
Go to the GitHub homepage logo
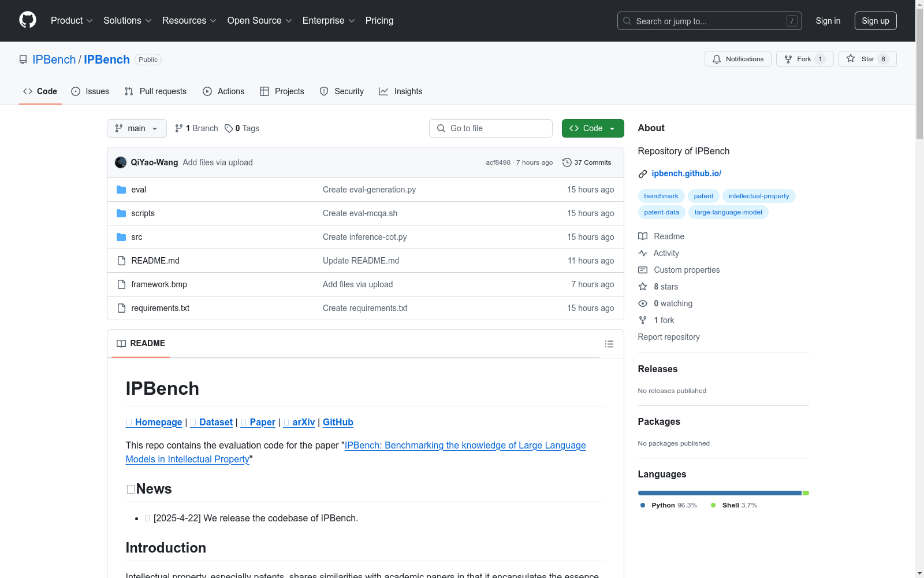pyautogui.click(x=28, y=20)
